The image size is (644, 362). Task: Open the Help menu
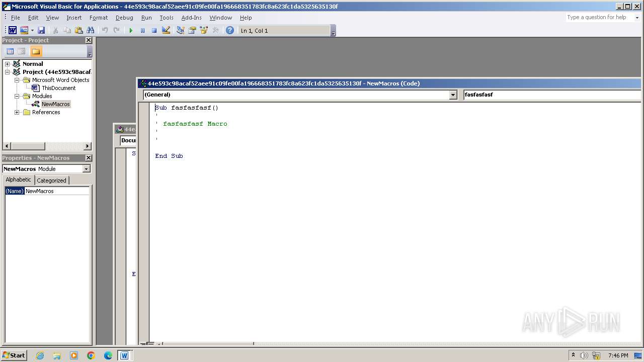pyautogui.click(x=246, y=18)
